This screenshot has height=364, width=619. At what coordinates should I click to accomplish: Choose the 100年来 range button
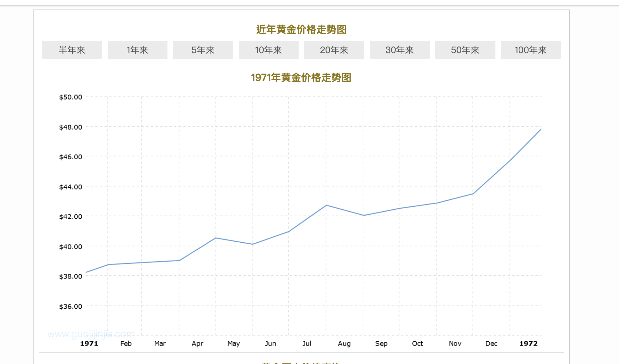pyautogui.click(x=531, y=50)
